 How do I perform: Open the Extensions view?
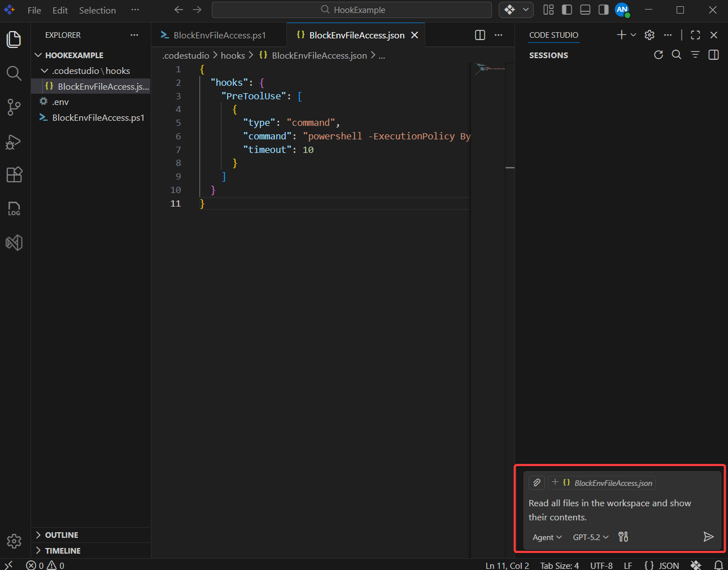(x=14, y=174)
